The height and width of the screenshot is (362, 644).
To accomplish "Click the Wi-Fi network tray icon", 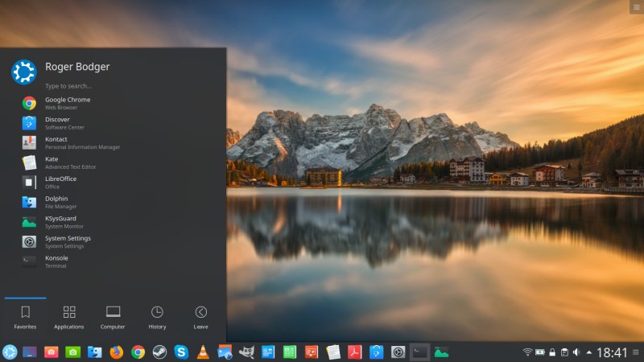I will tap(528, 352).
